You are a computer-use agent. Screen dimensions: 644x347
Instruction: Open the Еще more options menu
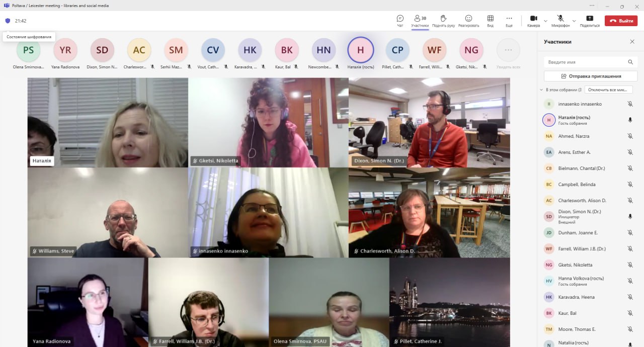509,20
